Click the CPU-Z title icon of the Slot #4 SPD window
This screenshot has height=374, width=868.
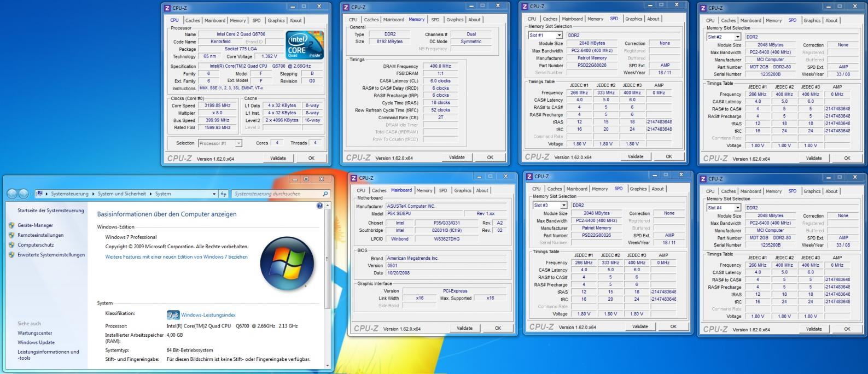(x=703, y=179)
